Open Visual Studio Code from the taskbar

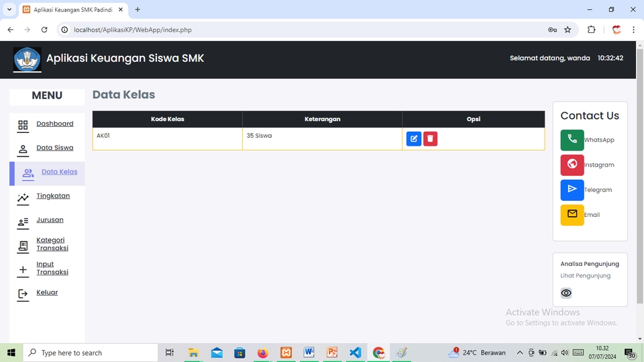pyautogui.click(x=356, y=353)
